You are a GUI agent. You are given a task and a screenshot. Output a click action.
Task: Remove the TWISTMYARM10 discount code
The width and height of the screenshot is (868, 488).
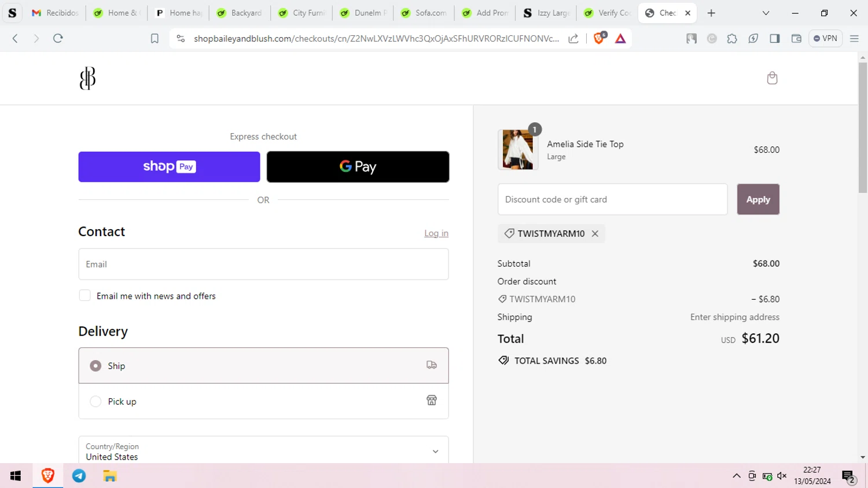pyautogui.click(x=595, y=233)
